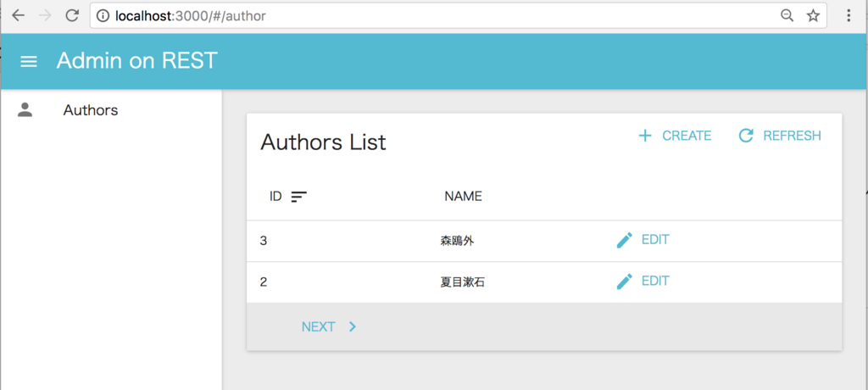Open the browser three-dot menu
This screenshot has width=868, height=390.
pos(849,15)
